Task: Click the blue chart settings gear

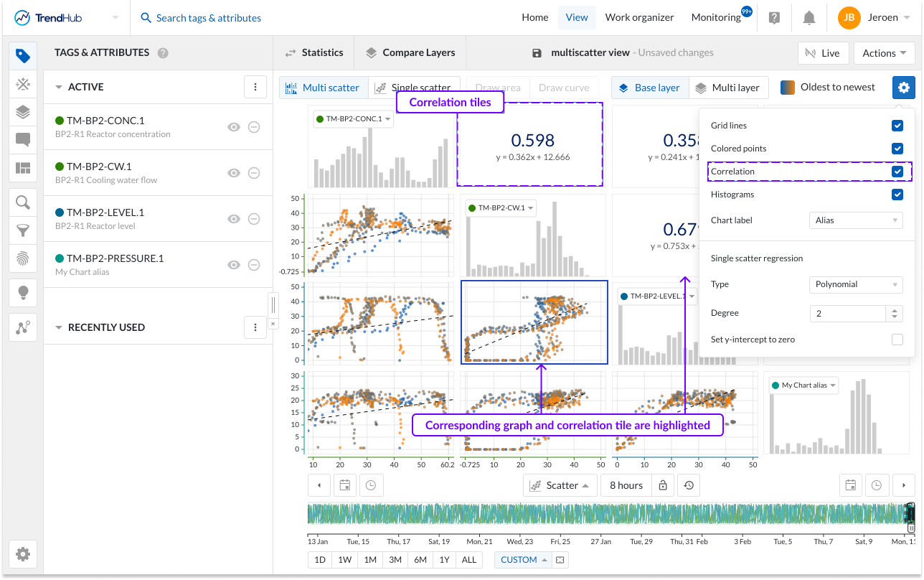Action: pos(903,88)
